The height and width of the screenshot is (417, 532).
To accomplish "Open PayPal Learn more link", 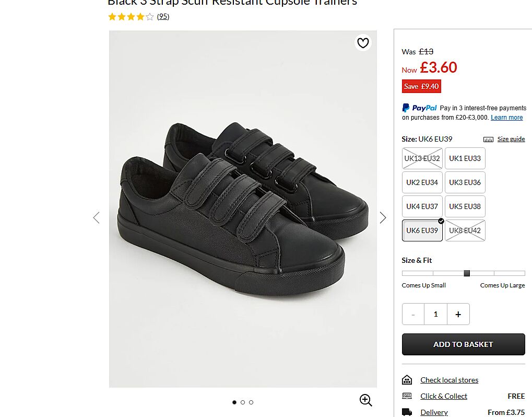I will coord(506,118).
